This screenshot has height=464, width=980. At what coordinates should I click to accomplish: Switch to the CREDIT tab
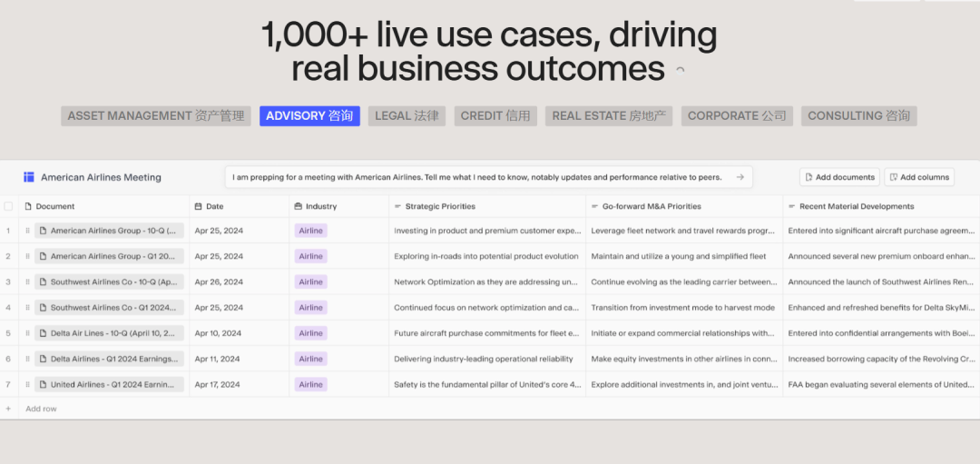click(495, 116)
